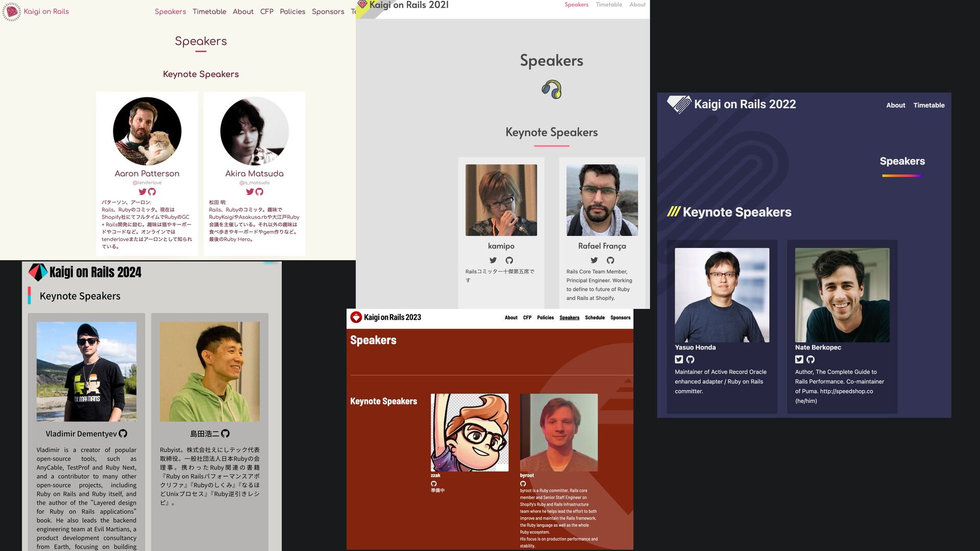Click Yasuo Honda's GitHub icon
The width and height of the screenshot is (980, 551).
[690, 359]
